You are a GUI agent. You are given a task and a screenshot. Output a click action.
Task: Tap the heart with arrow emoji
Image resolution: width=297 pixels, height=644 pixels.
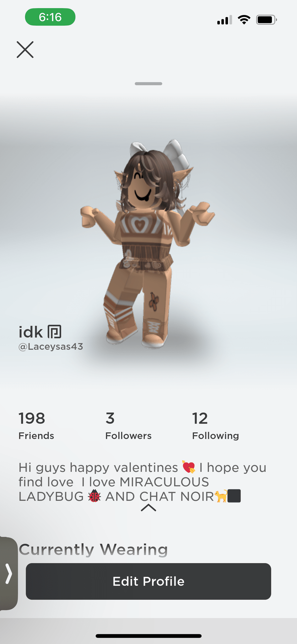(x=189, y=467)
